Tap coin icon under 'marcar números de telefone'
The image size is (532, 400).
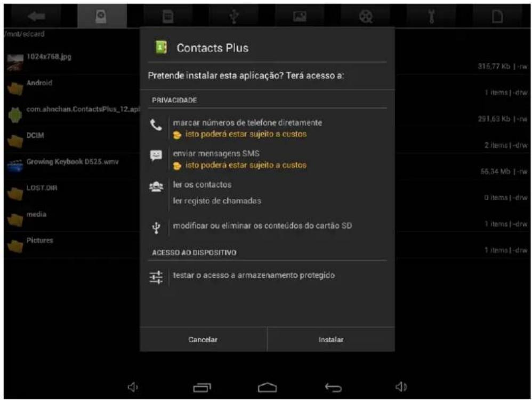point(177,135)
